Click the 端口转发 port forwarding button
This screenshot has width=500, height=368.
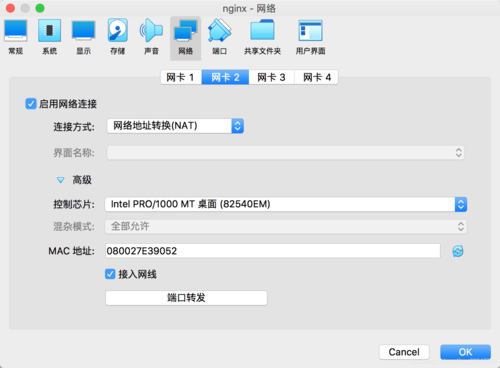point(186,298)
